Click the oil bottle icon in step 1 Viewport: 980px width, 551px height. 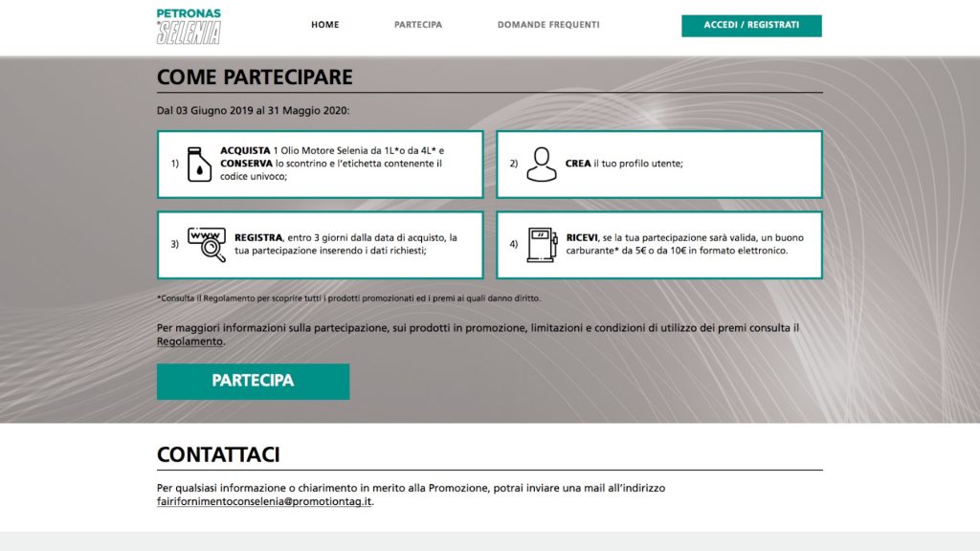pos(199,165)
